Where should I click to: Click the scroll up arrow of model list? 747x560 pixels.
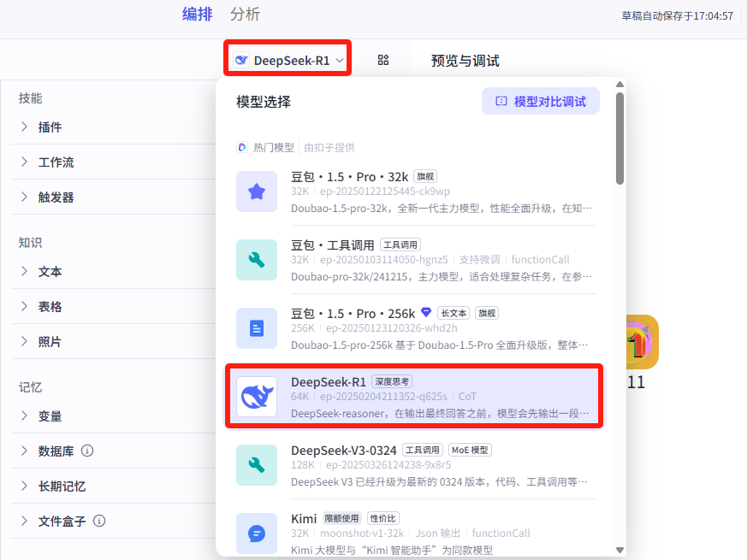[620, 85]
